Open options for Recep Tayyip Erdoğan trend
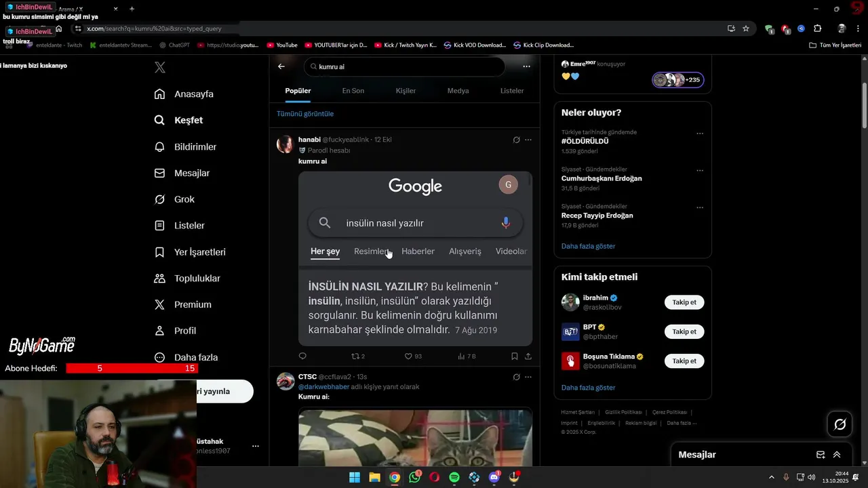 (700, 207)
